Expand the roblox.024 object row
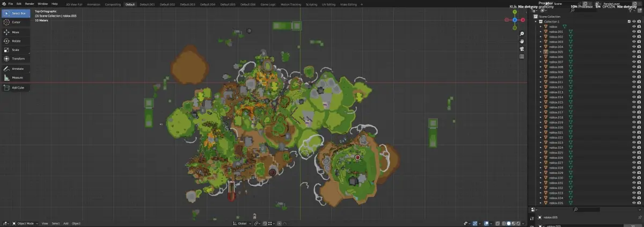 tap(541, 148)
